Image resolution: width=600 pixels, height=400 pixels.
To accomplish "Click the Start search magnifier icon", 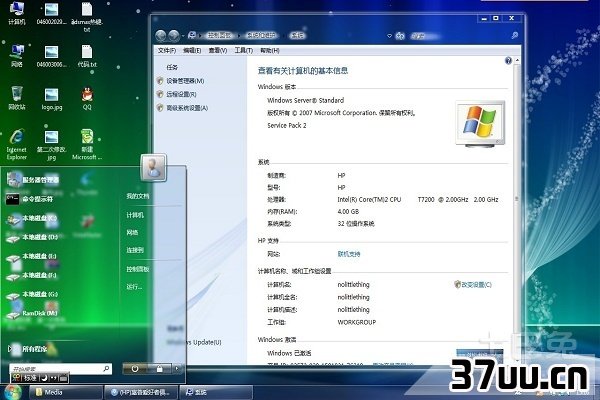I will 106,369.
